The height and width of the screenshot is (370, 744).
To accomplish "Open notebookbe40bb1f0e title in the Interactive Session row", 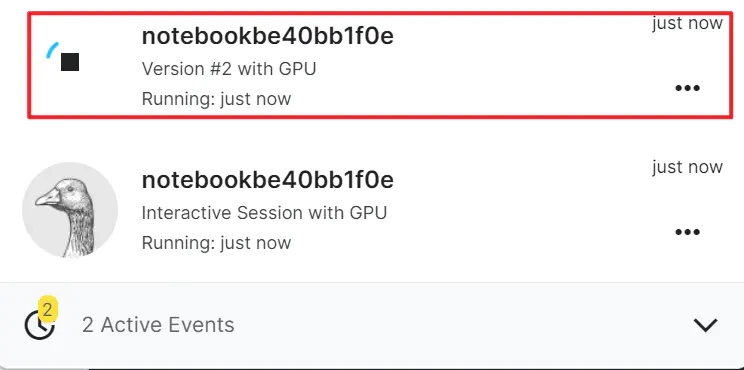I will pyautogui.click(x=268, y=180).
